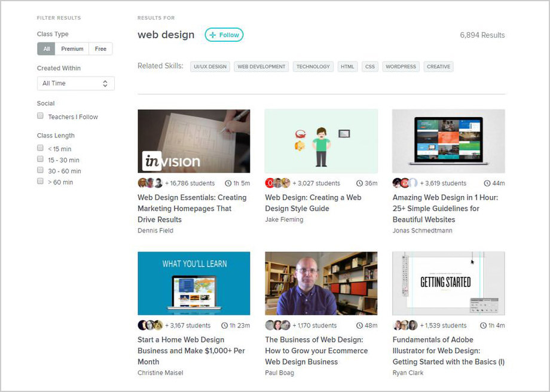Open Web Design Essentials class title link
This screenshot has width=550, height=392.
[192, 209]
